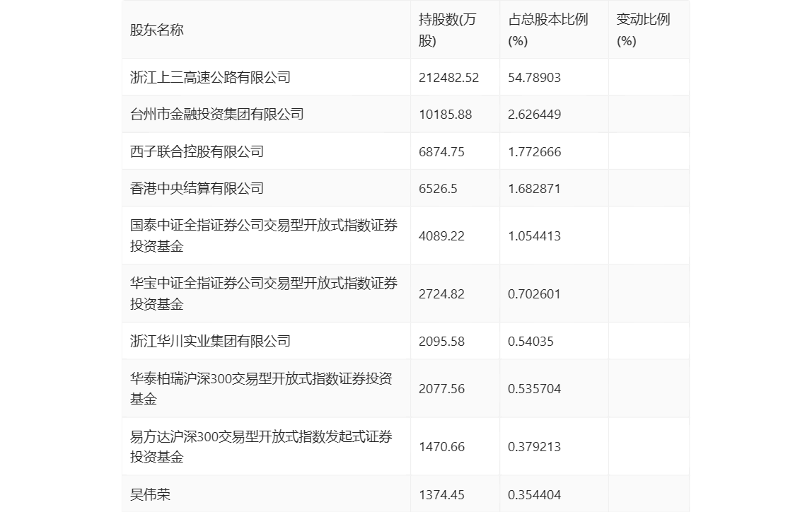Select the value 212482.52
Viewport: 812px width, 512px height.
[449, 78]
